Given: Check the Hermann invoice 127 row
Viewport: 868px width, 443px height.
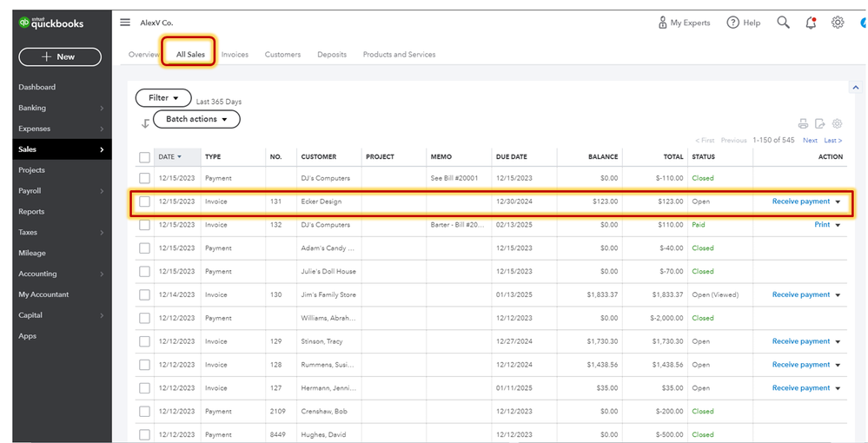Looking at the screenshot, I should tap(144, 387).
